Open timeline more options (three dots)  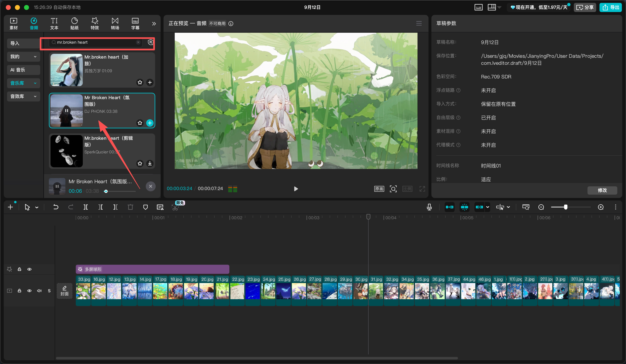pyautogui.click(x=616, y=207)
